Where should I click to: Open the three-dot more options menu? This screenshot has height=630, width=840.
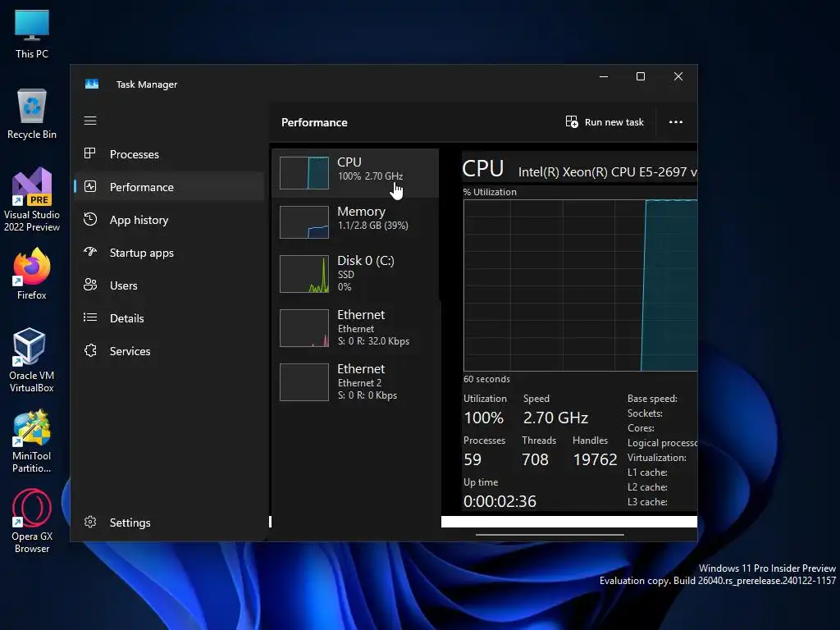click(676, 122)
